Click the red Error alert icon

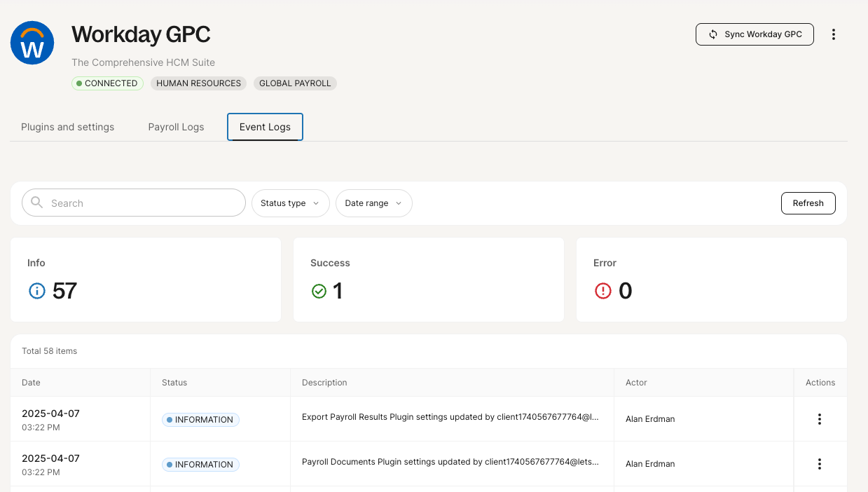(x=602, y=290)
